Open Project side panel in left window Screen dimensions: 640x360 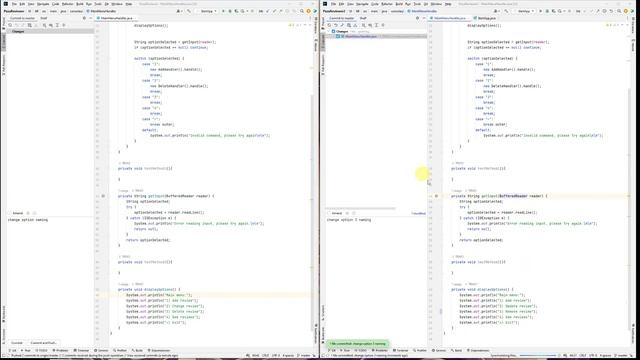coord(4,22)
